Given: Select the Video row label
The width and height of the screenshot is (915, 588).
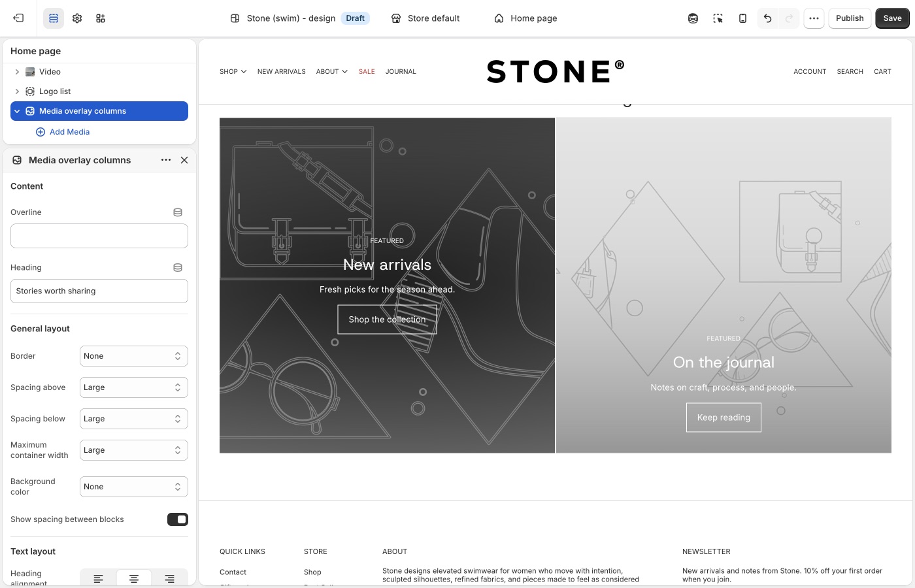Looking at the screenshot, I should (50, 72).
